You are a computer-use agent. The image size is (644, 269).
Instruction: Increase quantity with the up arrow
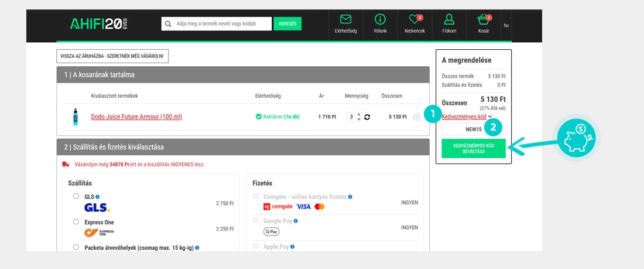359,114
